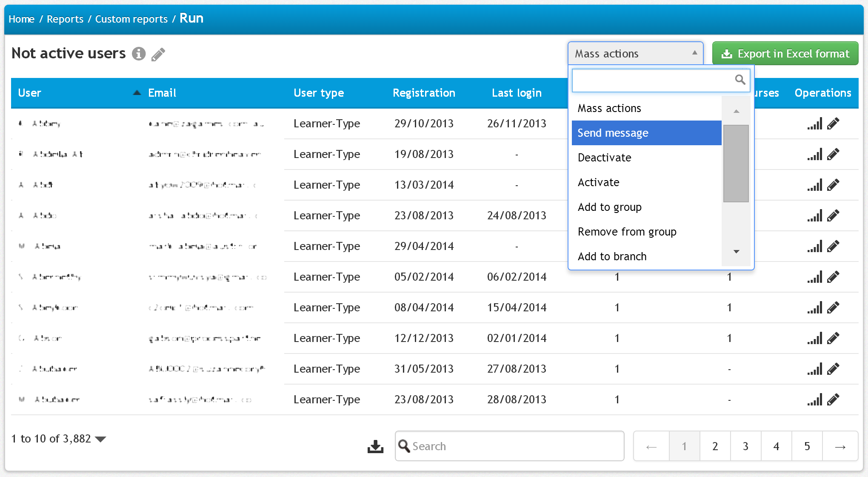The image size is (868, 477).
Task: Click the download icon next to Search box
Action: click(375, 446)
